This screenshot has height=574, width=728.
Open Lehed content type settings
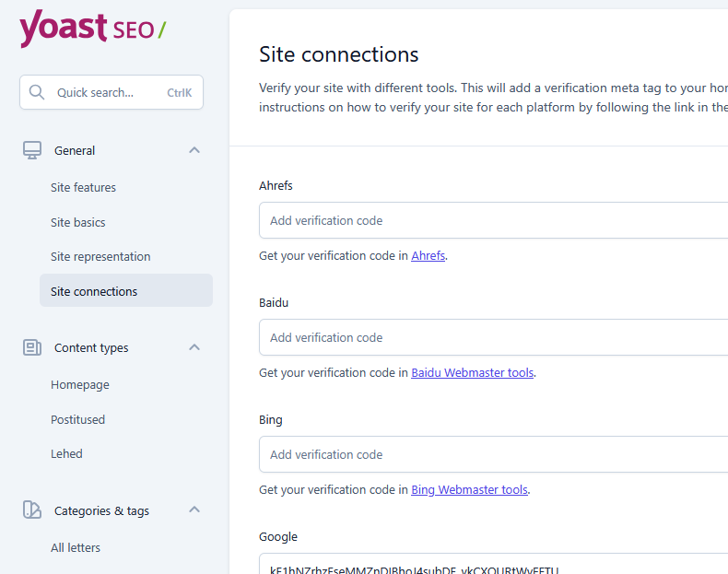pos(66,453)
